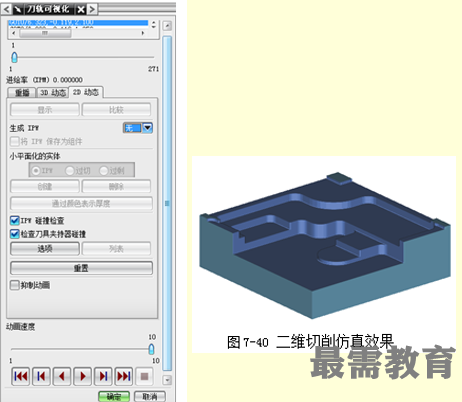Check the 将 IPW 保存为组件 checkbox
The height and width of the screenshot is (402, 462).
click(14, 141)
